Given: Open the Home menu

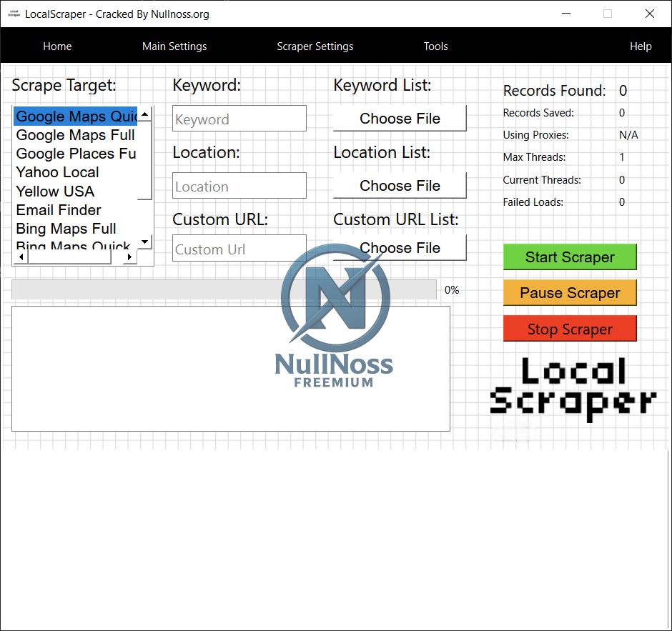Looking at the screenshot, I should tap(57, 46).
